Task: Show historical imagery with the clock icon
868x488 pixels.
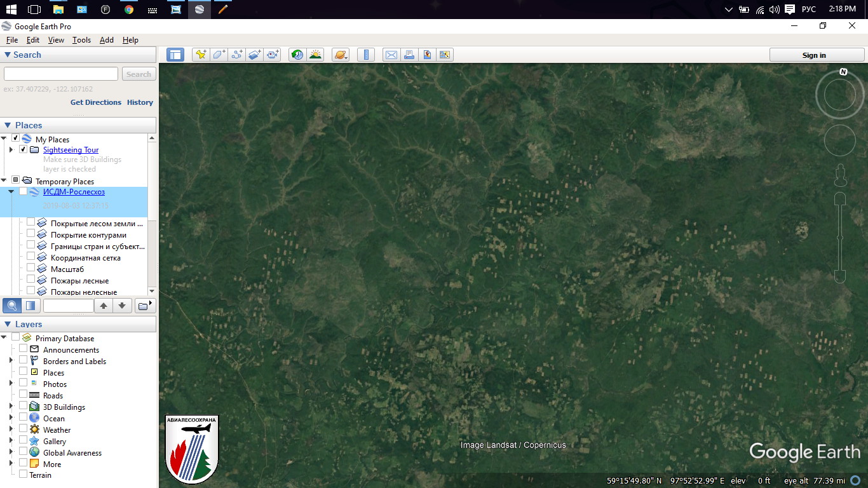Action: (x=297, y=55)
